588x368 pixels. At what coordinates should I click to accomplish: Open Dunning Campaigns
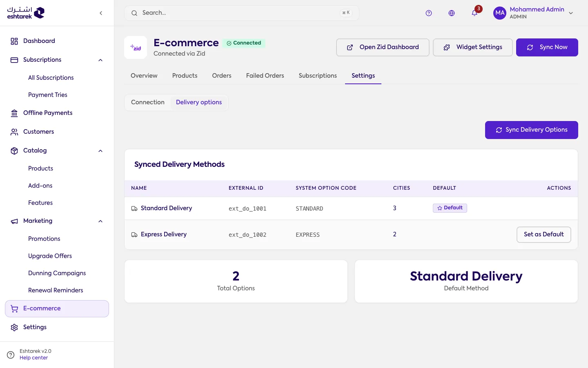(x=57, y=273)
